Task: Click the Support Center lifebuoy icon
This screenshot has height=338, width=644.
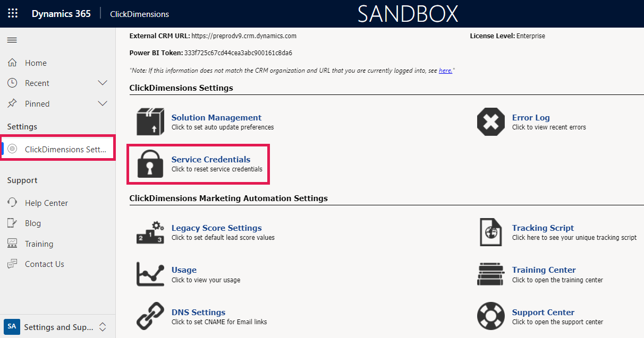Action: click(x=491, y=316)
